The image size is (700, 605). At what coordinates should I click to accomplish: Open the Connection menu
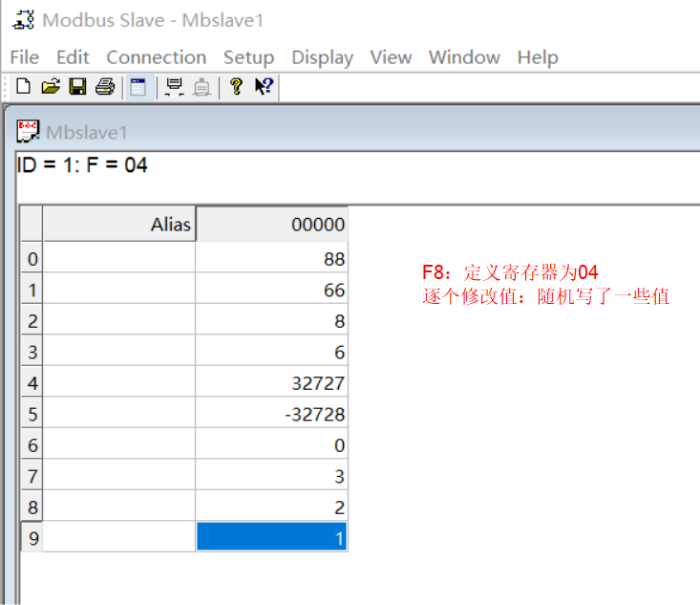pyautogui.click(x=157, y=57)
